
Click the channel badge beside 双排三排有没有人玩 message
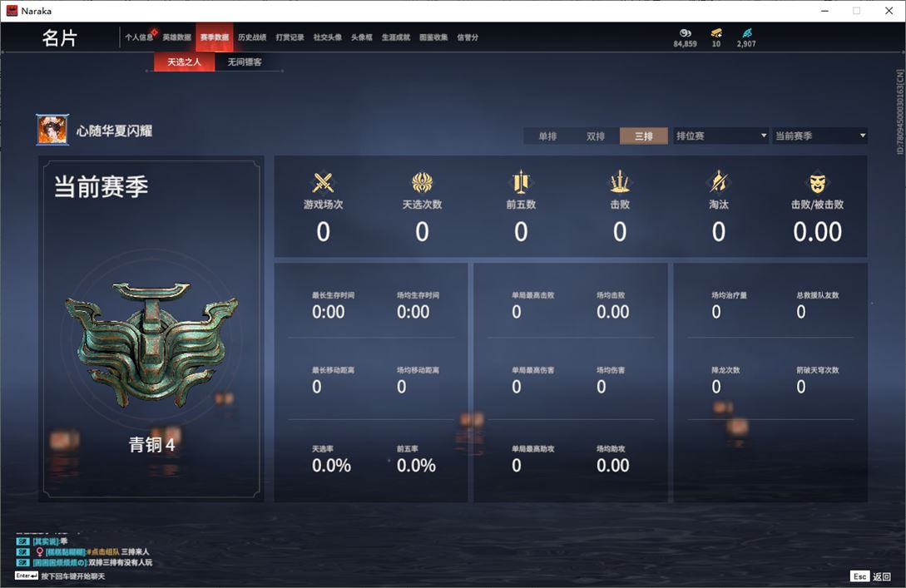(23, 562)
